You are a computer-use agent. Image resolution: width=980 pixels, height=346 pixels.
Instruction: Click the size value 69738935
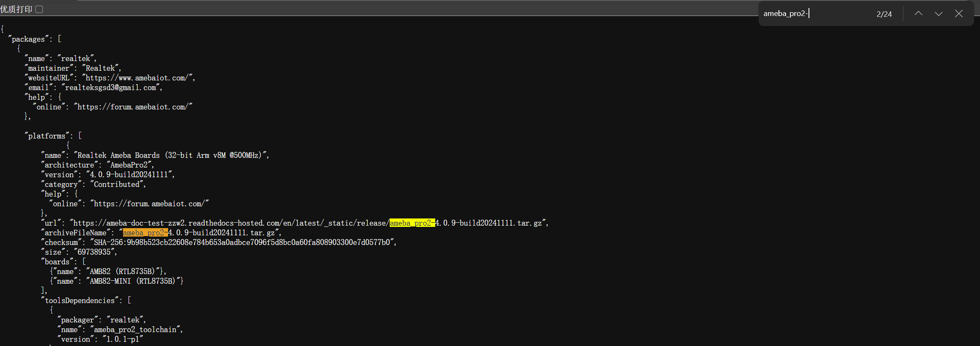[x=94, y=252]
